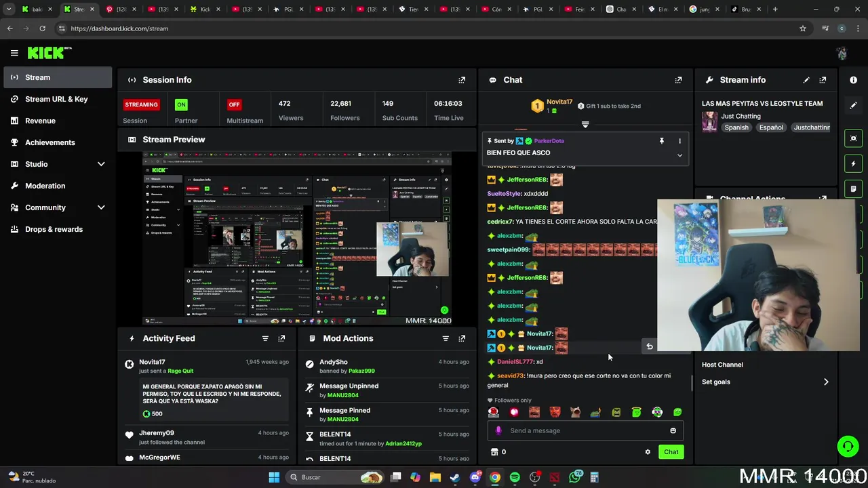Pop out the Chat panel

[678, 80]
